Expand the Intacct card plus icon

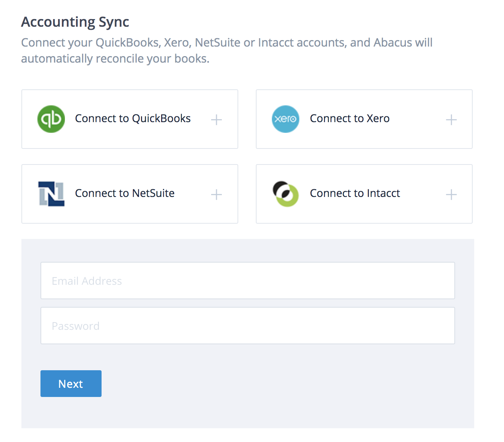point(451,195)
